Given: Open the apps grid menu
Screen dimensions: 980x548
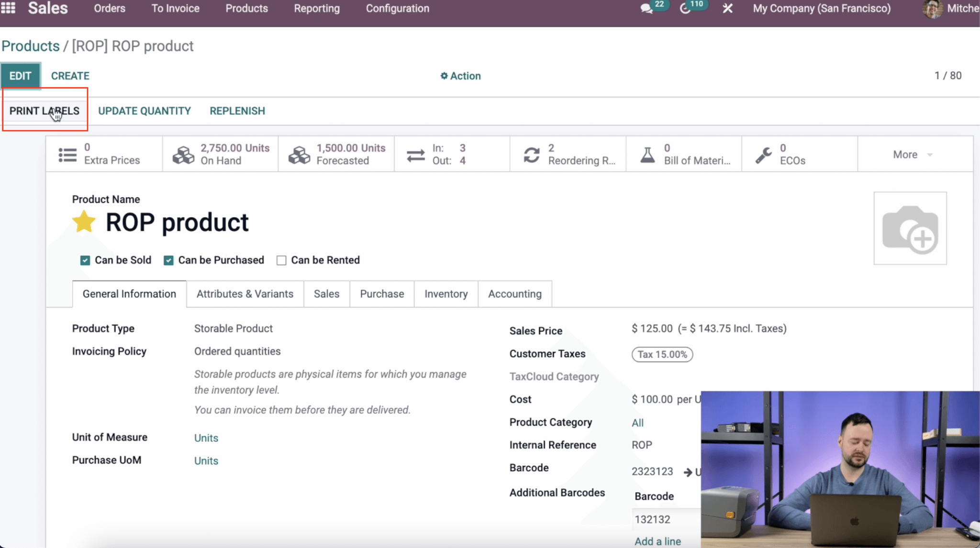Looking at the screenshot, I should [x=8, y=8].
